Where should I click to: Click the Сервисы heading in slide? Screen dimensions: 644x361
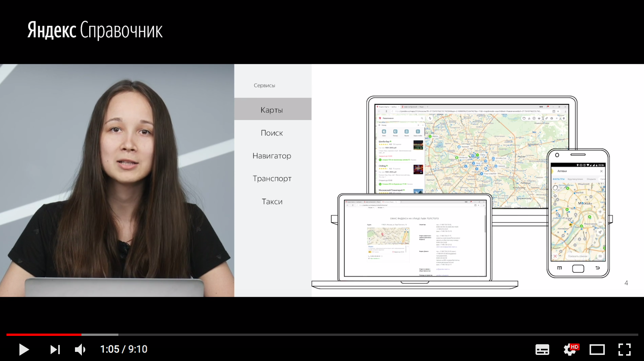pos(265,85)
